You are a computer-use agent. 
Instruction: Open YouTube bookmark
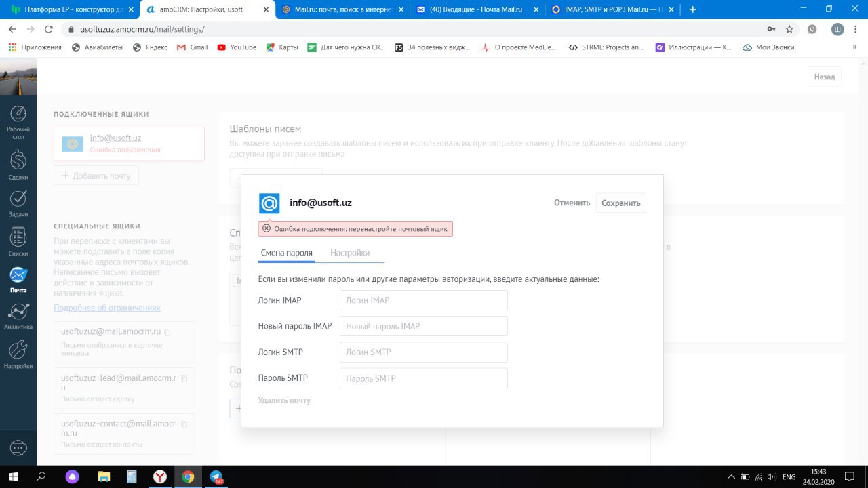pyautogui.click(x=237, y=47)
